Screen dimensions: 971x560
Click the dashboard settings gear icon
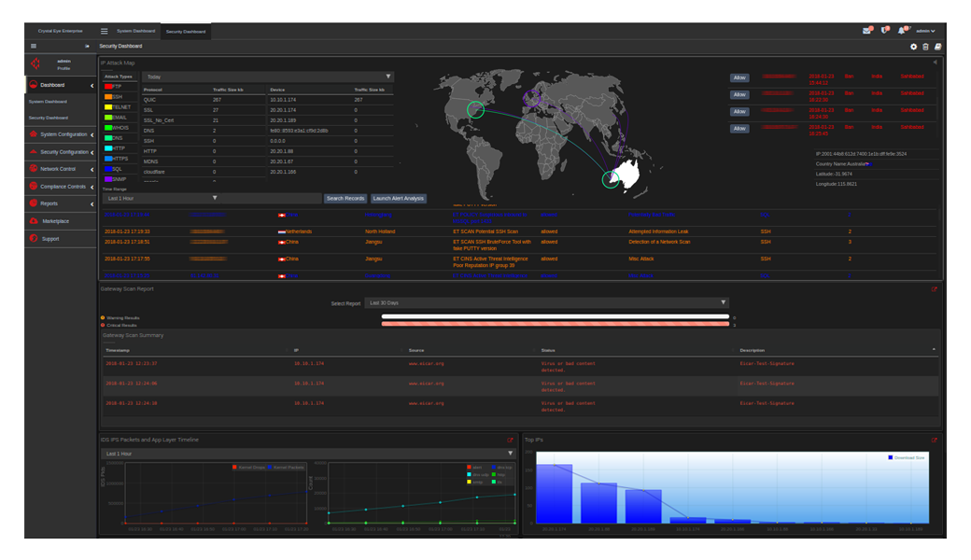[913, 46]
